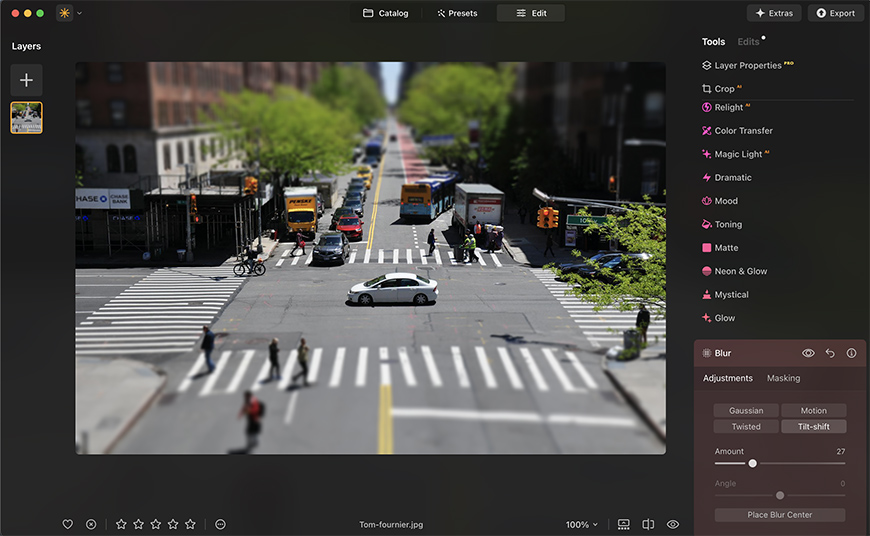The height and width of the screenshot is (536, 870).
Task: Open the dropdown arrow beside the sun logo
Action: point(79,13)
